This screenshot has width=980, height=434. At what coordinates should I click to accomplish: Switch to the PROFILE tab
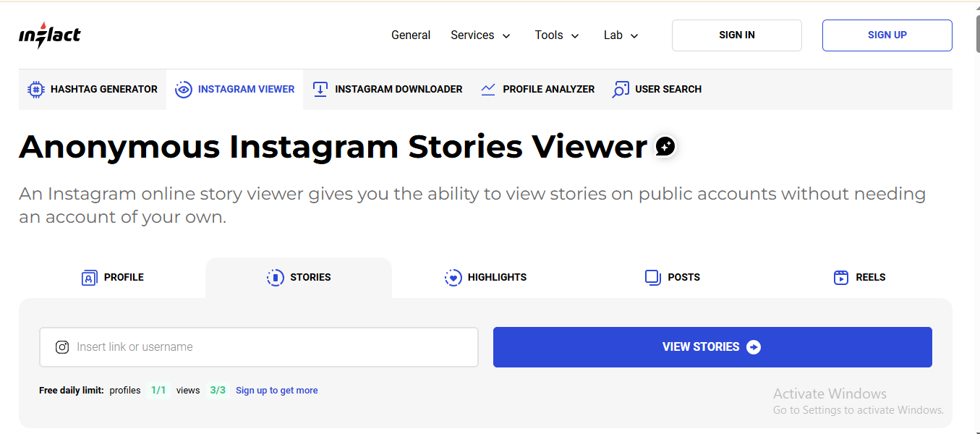point(112,278)
